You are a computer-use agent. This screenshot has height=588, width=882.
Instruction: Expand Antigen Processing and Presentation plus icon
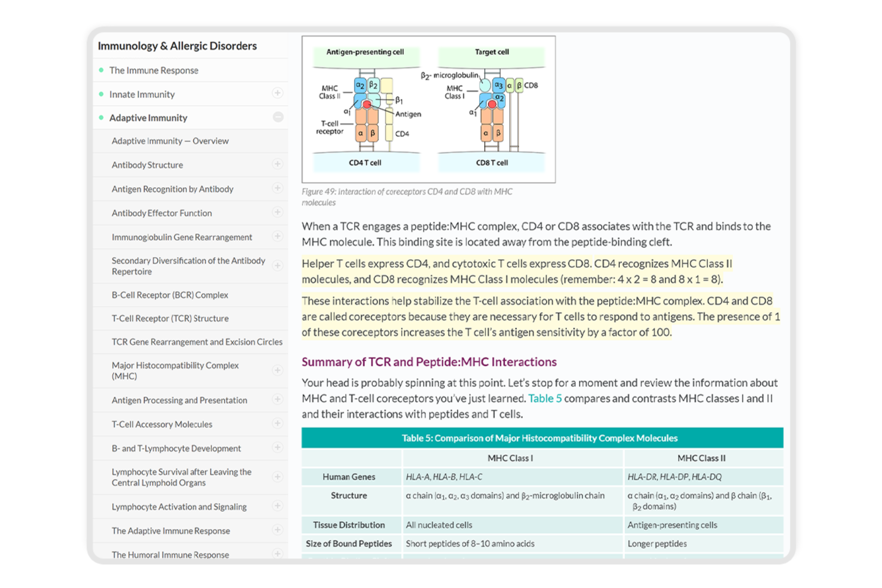[x=277, y=399]
